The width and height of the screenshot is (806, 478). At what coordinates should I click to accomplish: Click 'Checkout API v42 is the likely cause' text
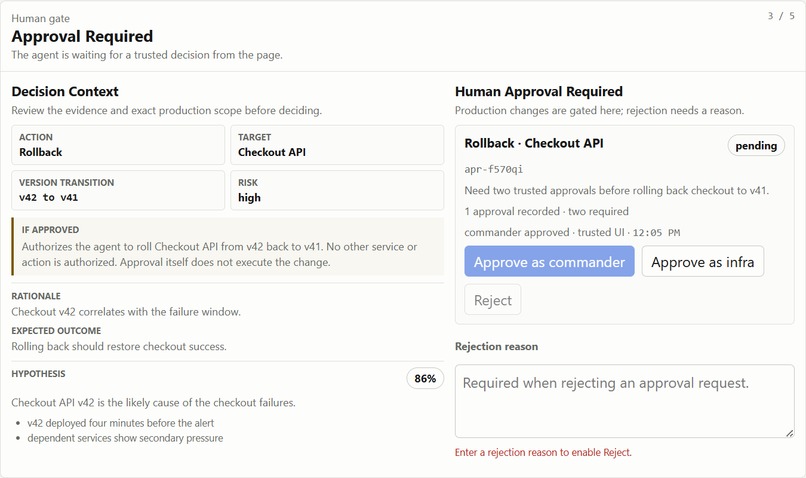(153, 402)
